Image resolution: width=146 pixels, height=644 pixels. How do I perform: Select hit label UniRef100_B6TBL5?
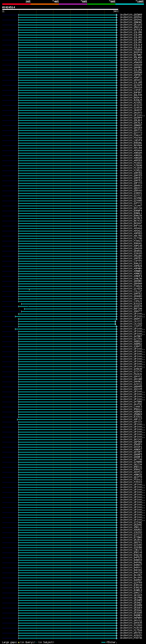[131, 218]
